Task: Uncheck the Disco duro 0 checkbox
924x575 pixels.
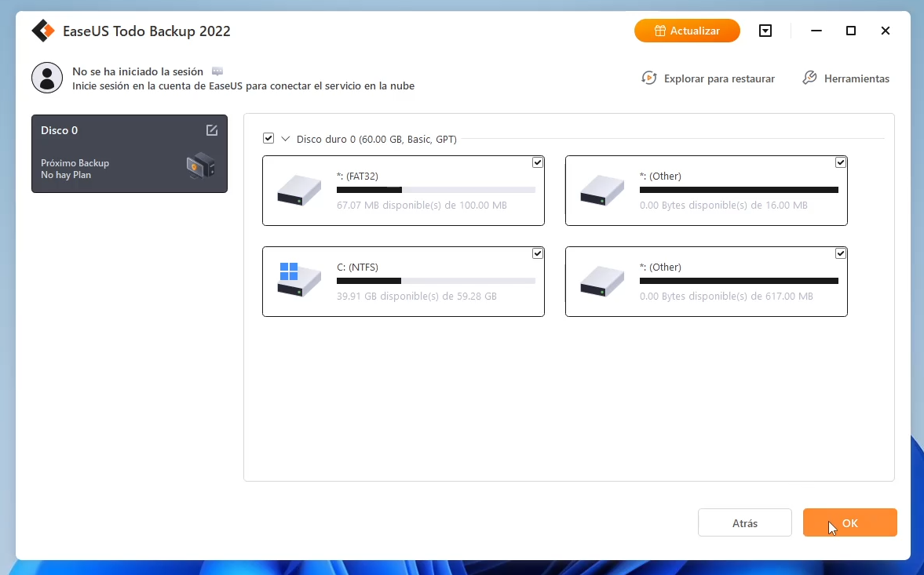Action: click(x=268, y=138)
